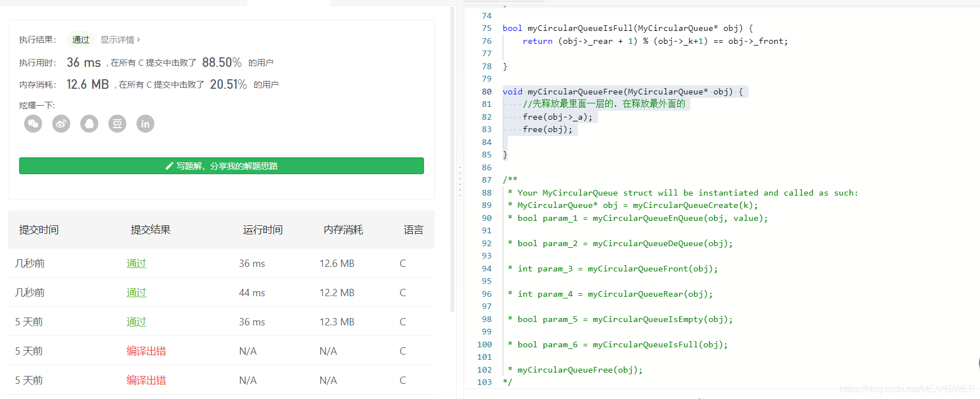Click the //先释放最里面一层的 comment line
Screen dimensions: 980x399
pyautogui.click(x=604, y=104)
